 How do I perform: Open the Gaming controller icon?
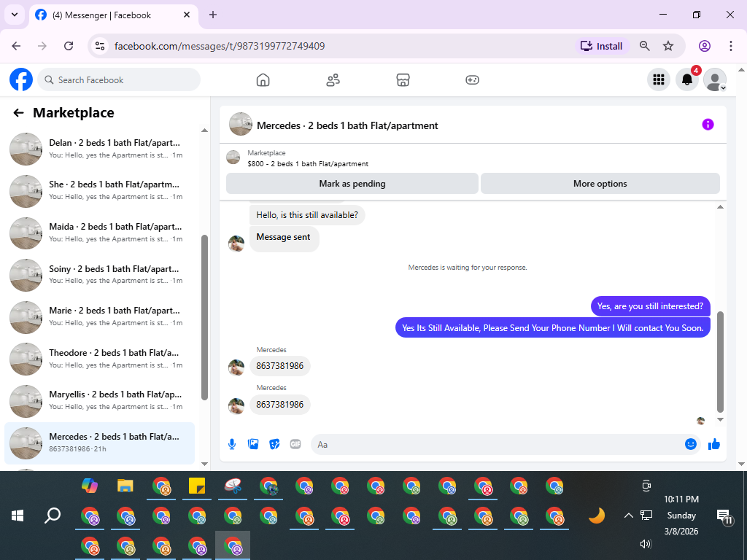click(x=472, y=80)
